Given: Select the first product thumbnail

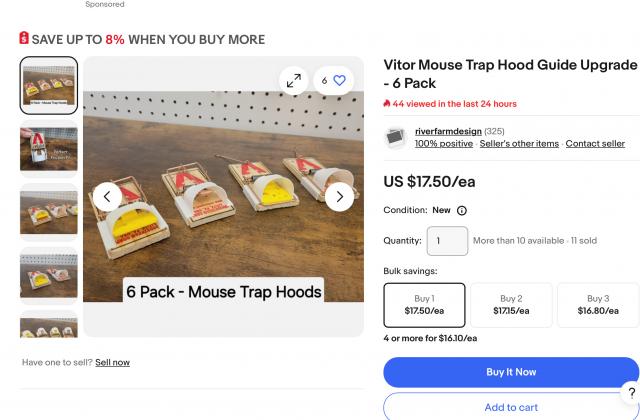Looking at the screenshot, I should coord(49,85).
